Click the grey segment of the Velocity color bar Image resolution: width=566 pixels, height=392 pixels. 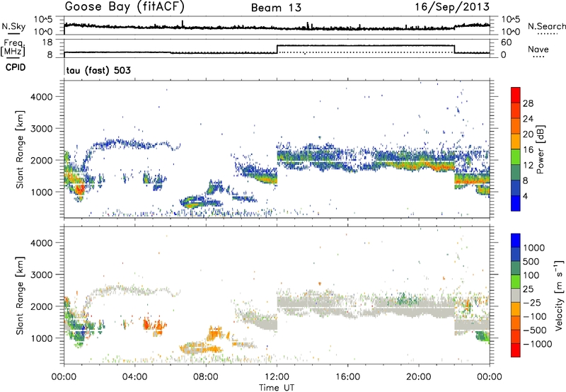click(516, 295)
